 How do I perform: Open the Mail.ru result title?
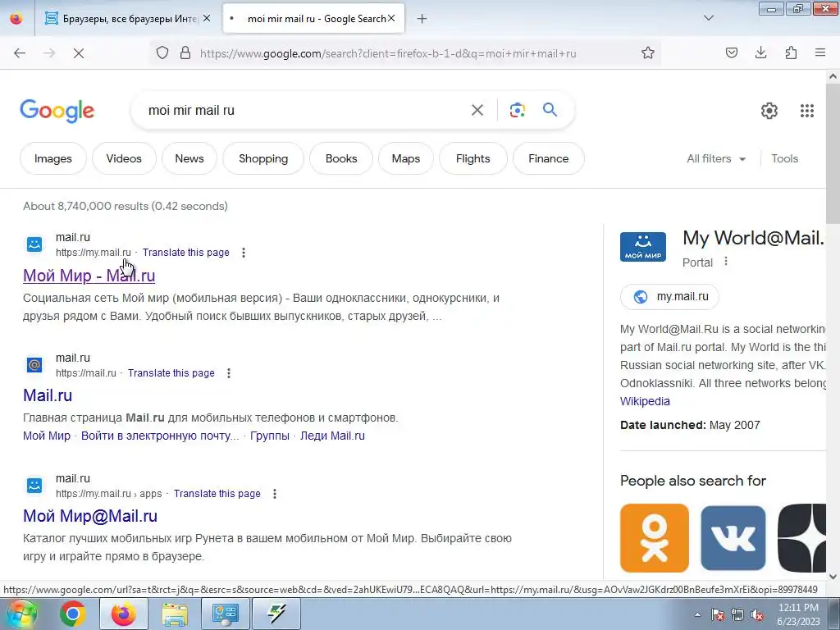tap(47, 395)
